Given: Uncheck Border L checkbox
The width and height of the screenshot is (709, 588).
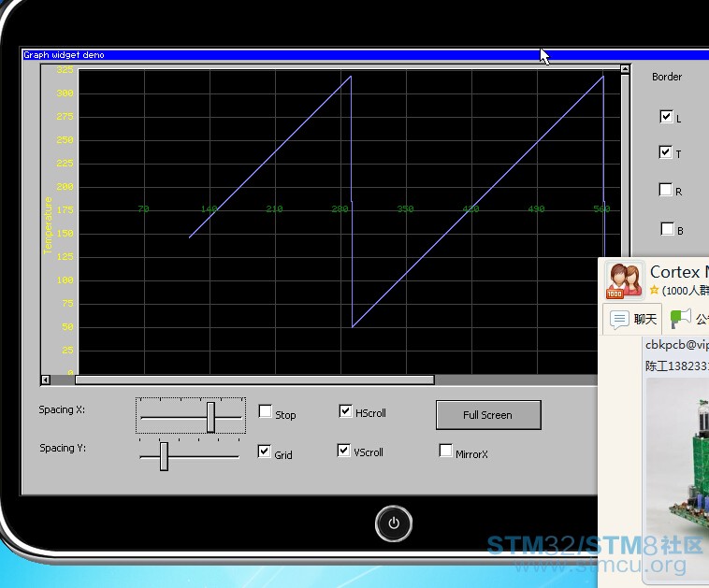Looking at the screenshot, I should [x=666, y=117].
